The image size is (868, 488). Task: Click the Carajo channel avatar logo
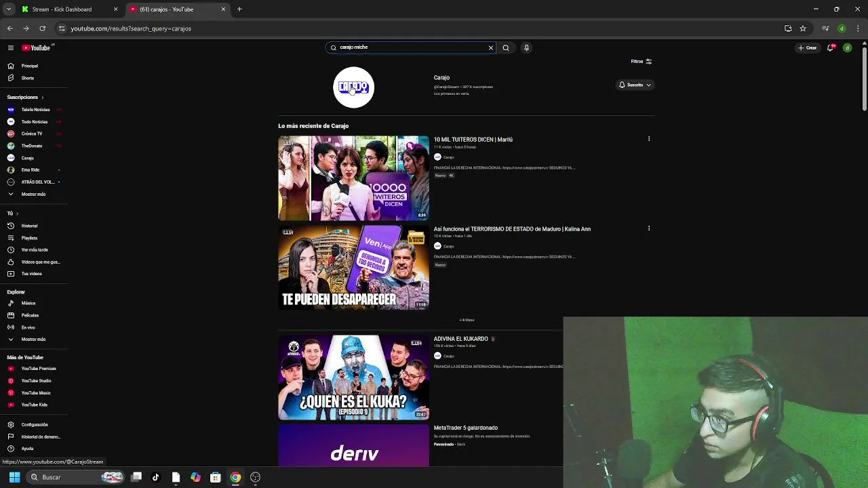coord(353,87)
